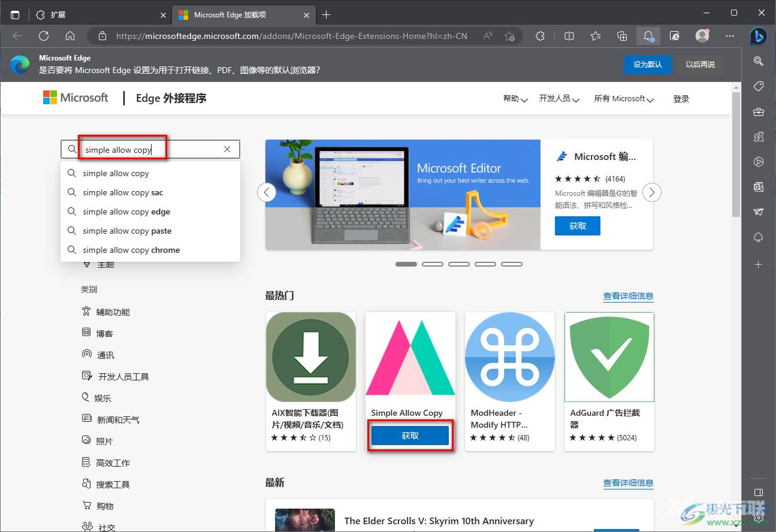The width and height of the screenshot is (776, 532).
Task: Go to the browser home page icon
Action: point(70,36)
